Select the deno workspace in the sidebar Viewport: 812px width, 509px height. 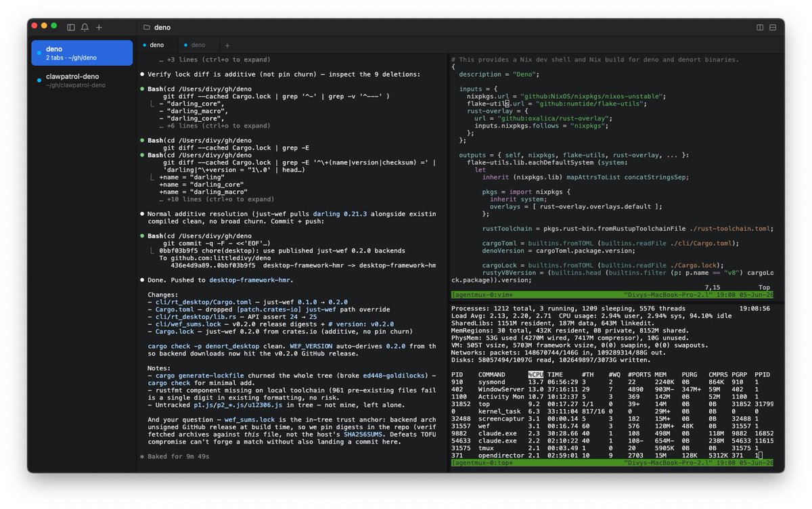tap(82, 53)
